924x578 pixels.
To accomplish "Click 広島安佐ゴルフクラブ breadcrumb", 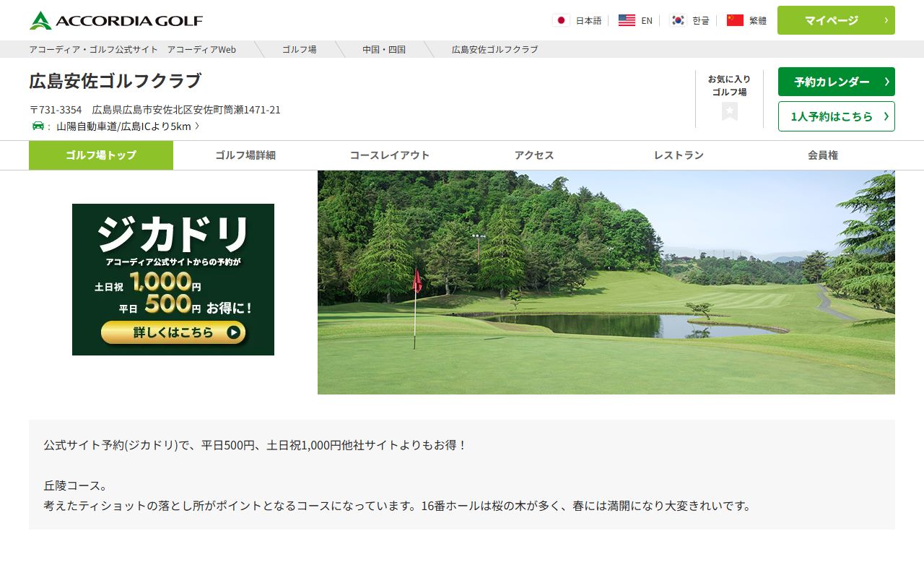I will [x=494, y=49].
